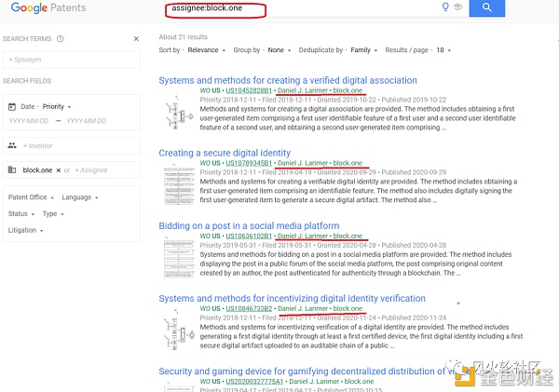Click Daniel J. Larimer under US10452828B1
This screenshot has height=392, width=559.
pos(303,90)
